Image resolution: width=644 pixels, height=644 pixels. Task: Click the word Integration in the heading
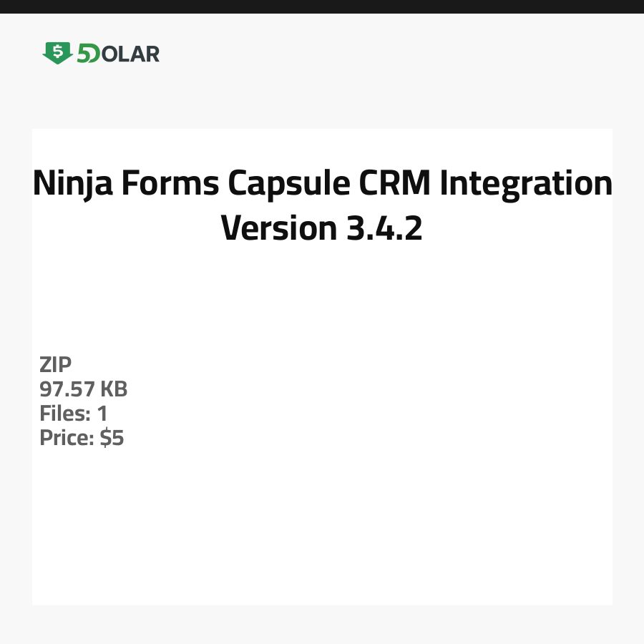click(x=526, y=184)
